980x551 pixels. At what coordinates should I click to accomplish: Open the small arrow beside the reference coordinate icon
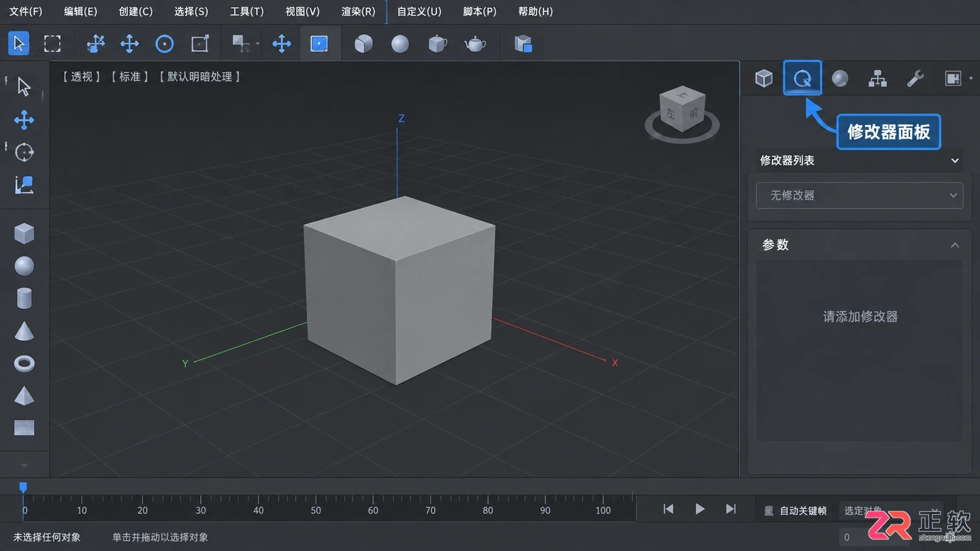pyautogui.click(x=258, y=44)
